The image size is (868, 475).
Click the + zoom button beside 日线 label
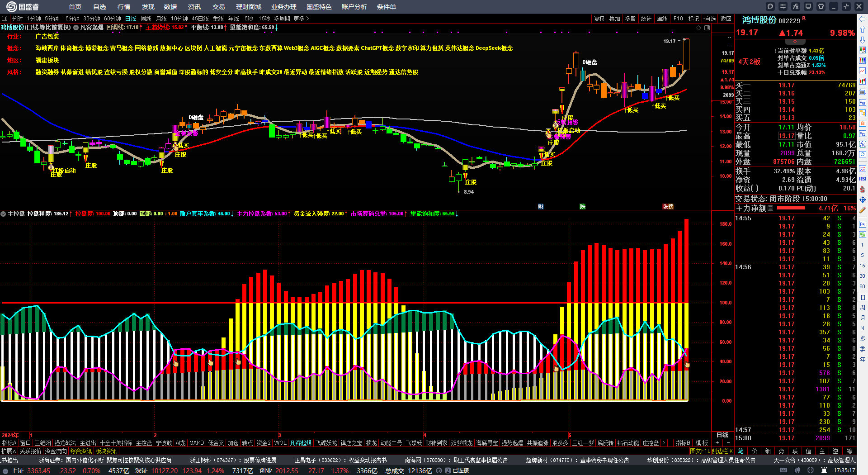tap(717, 443)
